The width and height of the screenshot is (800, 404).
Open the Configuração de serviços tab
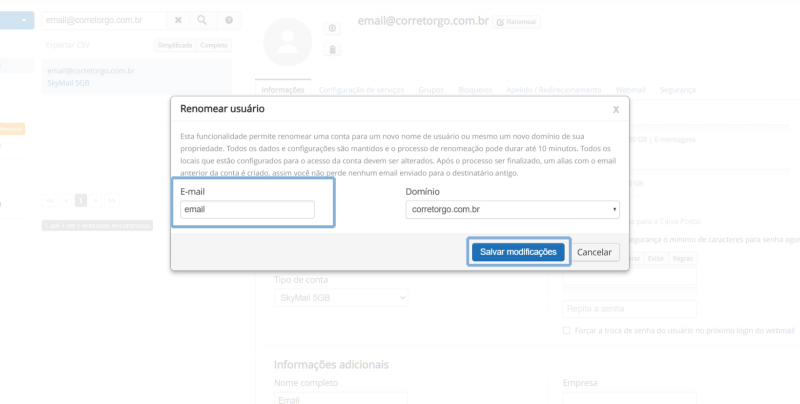click(x=361, y=90)
